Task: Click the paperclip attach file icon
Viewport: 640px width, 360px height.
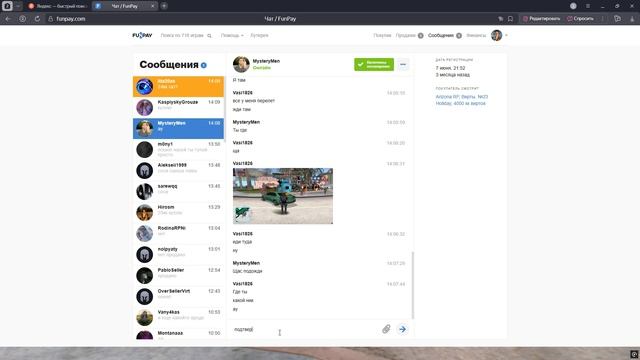Action: pos(386,329)
